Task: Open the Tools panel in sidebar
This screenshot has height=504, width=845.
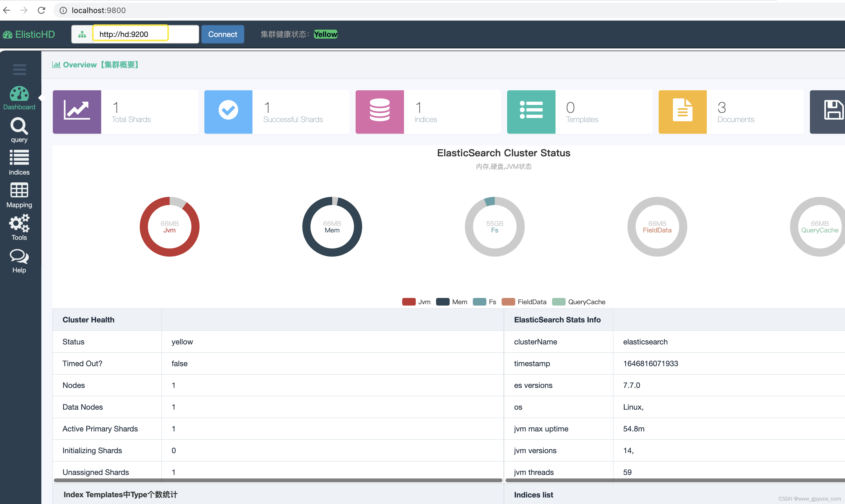Action: (x=19, y=227)
